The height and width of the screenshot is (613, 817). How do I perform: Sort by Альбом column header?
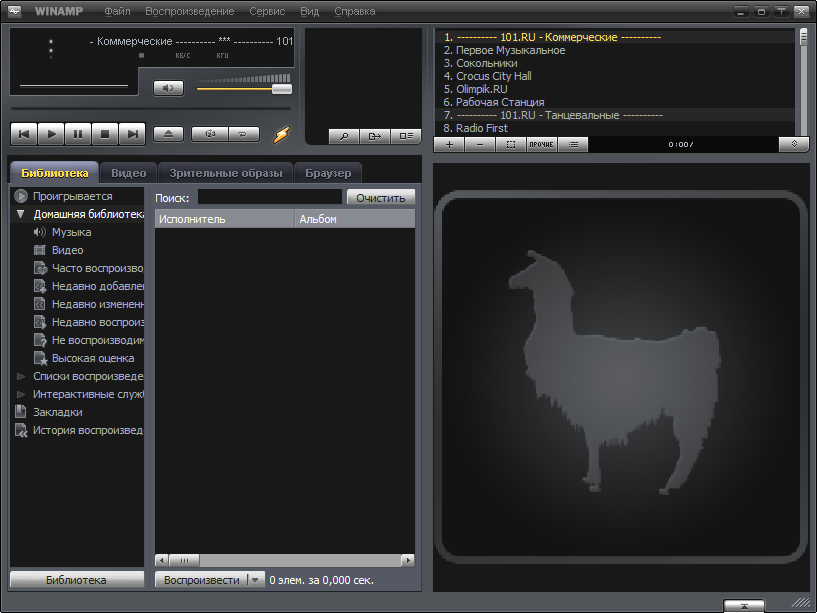click(355, 219)
